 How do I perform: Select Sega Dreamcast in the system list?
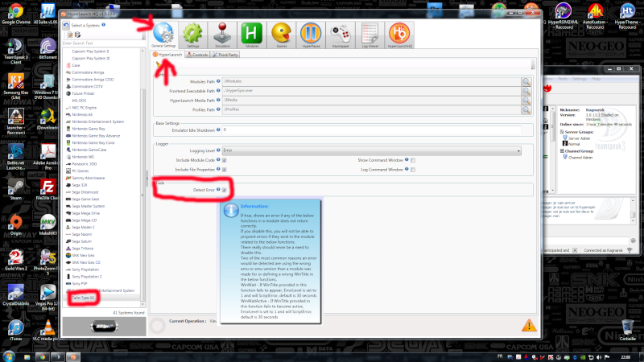85,192
